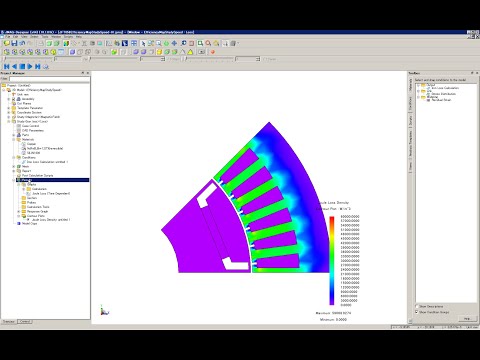Open the View menu

(x=24, y=36)
